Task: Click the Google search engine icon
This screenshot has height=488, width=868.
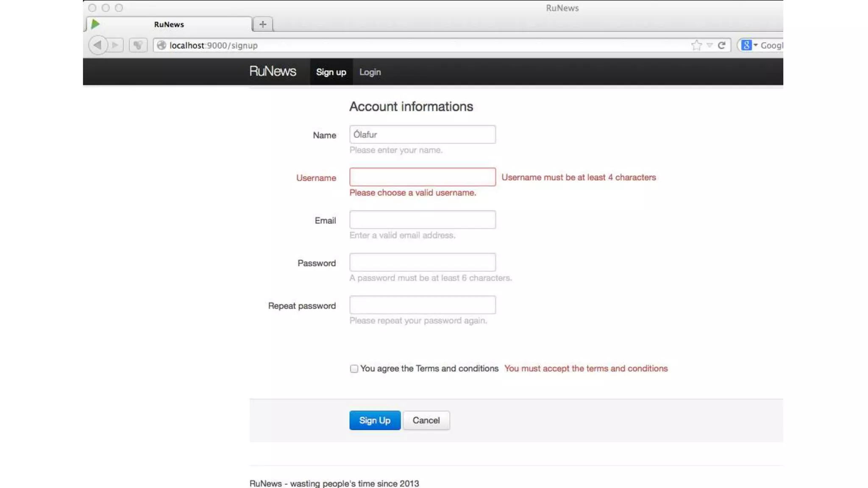Action: pyautogui.click(x=746, y=45)
